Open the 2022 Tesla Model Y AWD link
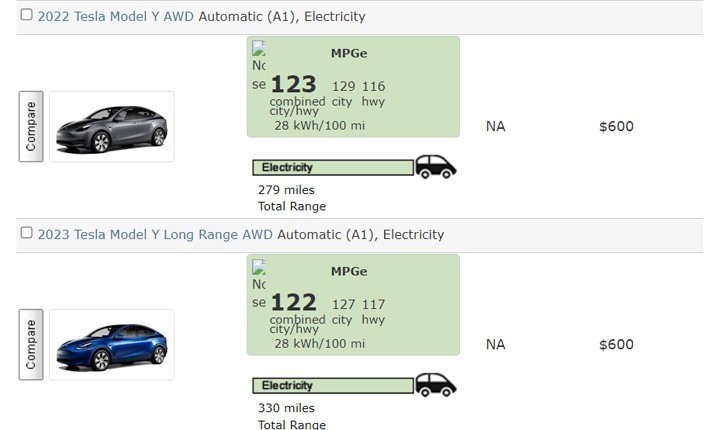 click(116, 17)
